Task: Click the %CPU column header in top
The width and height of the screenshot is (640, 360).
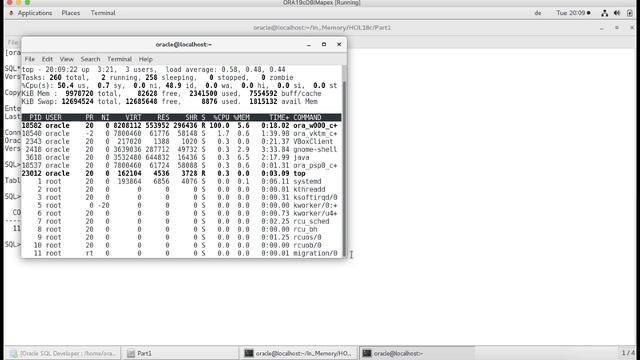Action: tap(221, 118)
